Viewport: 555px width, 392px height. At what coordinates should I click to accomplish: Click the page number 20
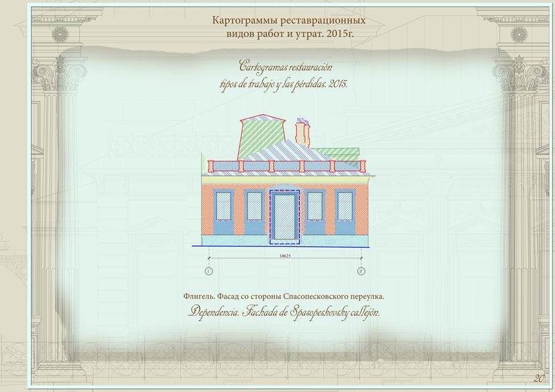(x=540, y=378)
